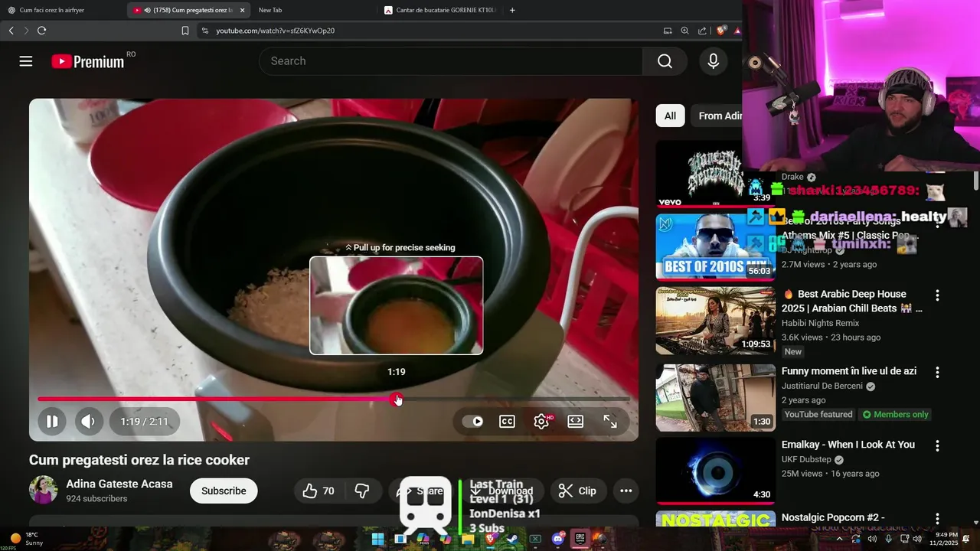Like the video with 70 likes
The width and height of the screenshot is (980, 551).
point(318,491)
